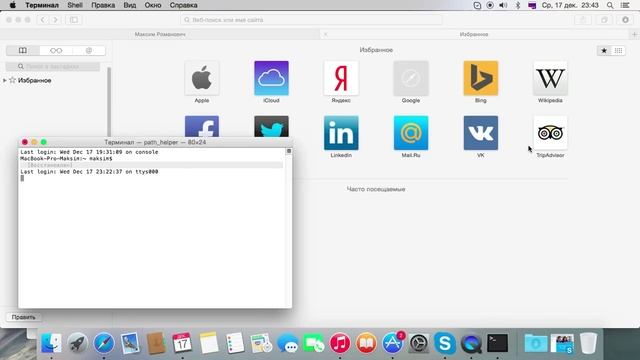Open Safari from the Dock

(104, 343)
